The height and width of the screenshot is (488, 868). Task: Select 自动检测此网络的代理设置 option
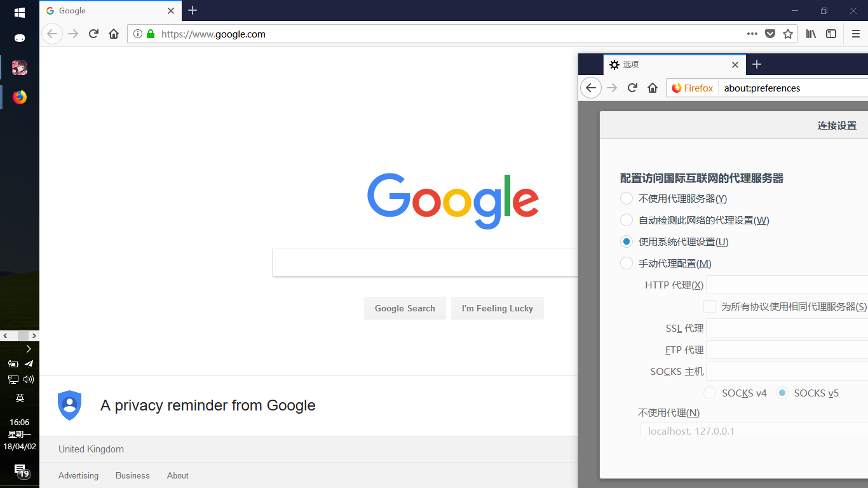[627, 220]
